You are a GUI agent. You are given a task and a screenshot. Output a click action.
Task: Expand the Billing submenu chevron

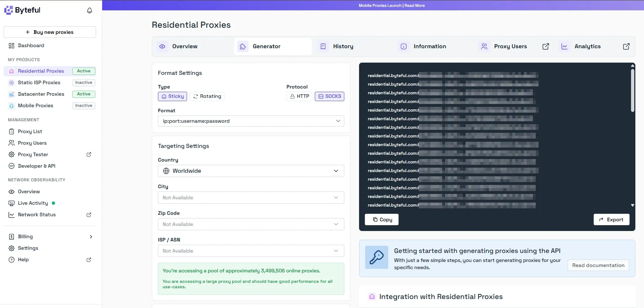coord(91,237)
